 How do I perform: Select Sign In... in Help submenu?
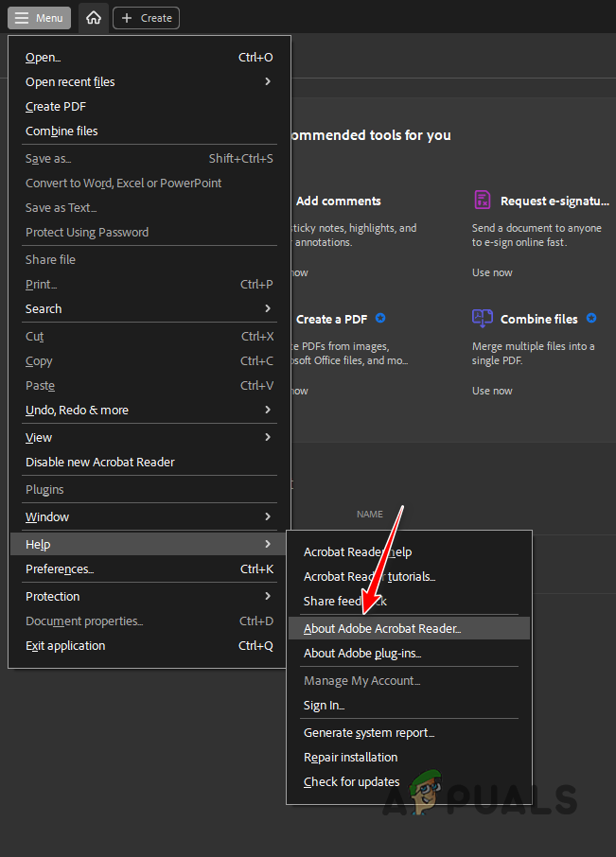click(x=410, y=705)
